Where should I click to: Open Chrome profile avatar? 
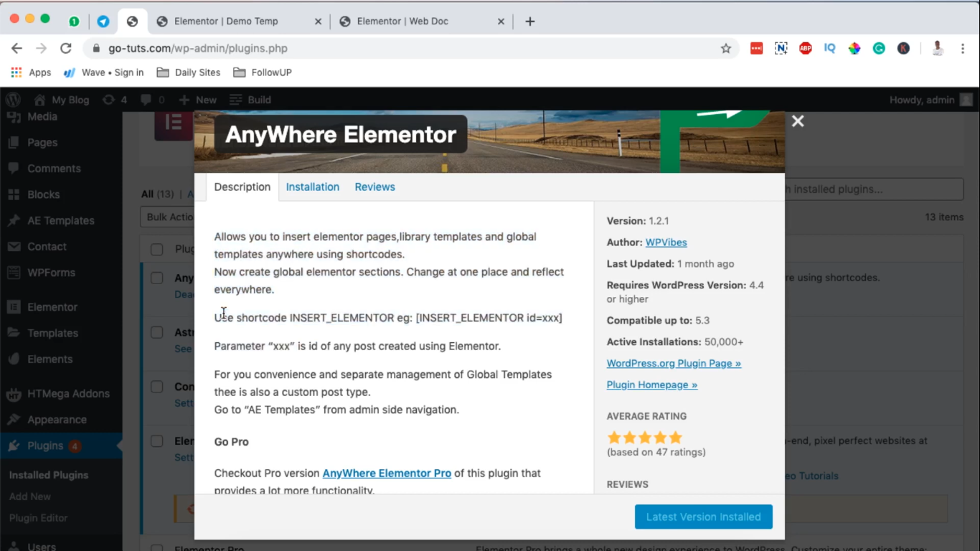[938, 48]
